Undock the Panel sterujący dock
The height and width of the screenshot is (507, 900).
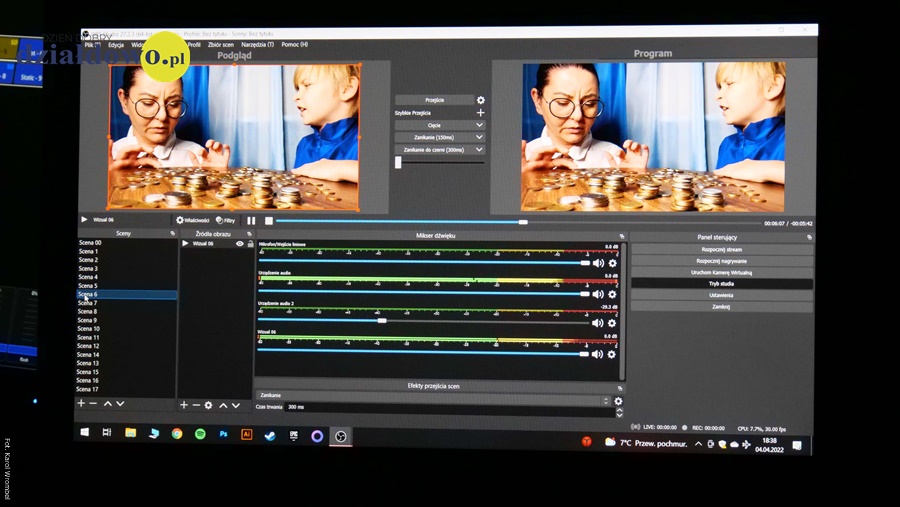(809, 237)
